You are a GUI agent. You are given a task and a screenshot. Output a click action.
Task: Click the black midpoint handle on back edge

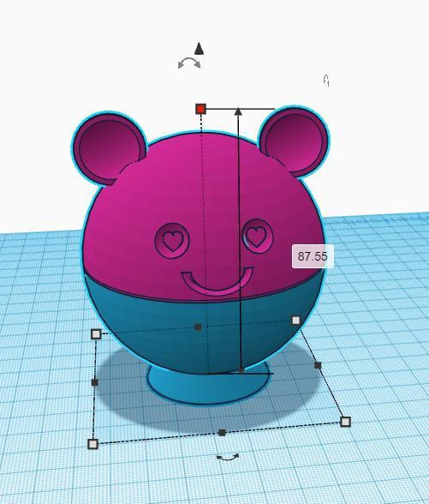pyautogui.click(x=198, y=327)
